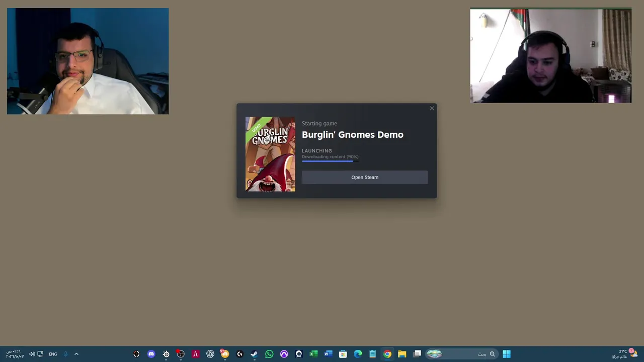Open ChatGPT from the taskbar
The image size is (644, 362).
(210, 354)
